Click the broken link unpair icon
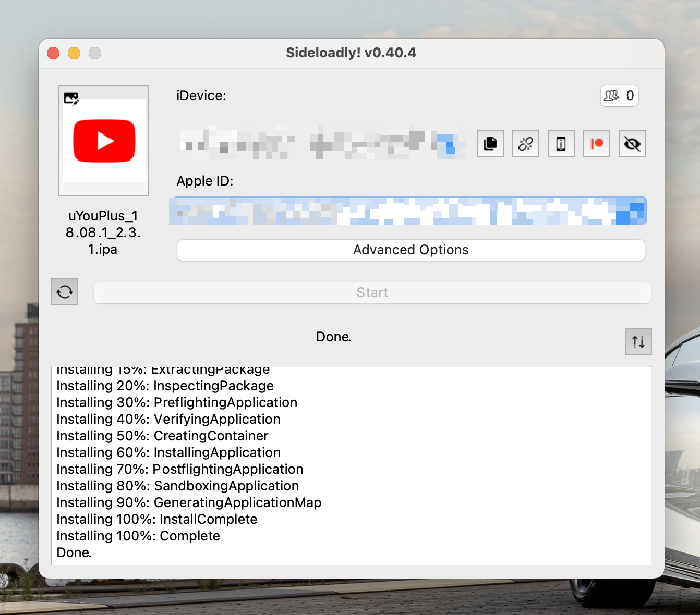700x615 pixels. (526, 144)
